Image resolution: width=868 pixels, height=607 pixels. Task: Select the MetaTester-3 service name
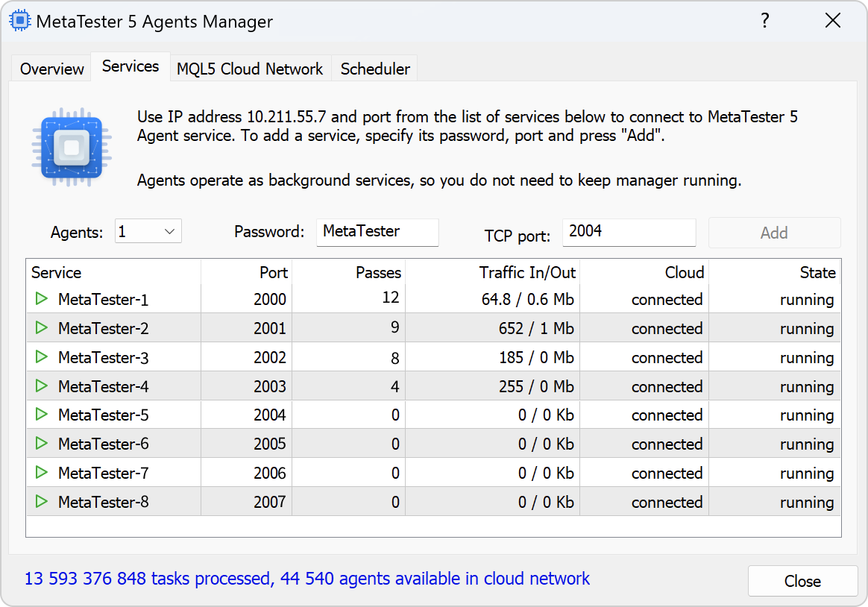(x=104, y=357)
